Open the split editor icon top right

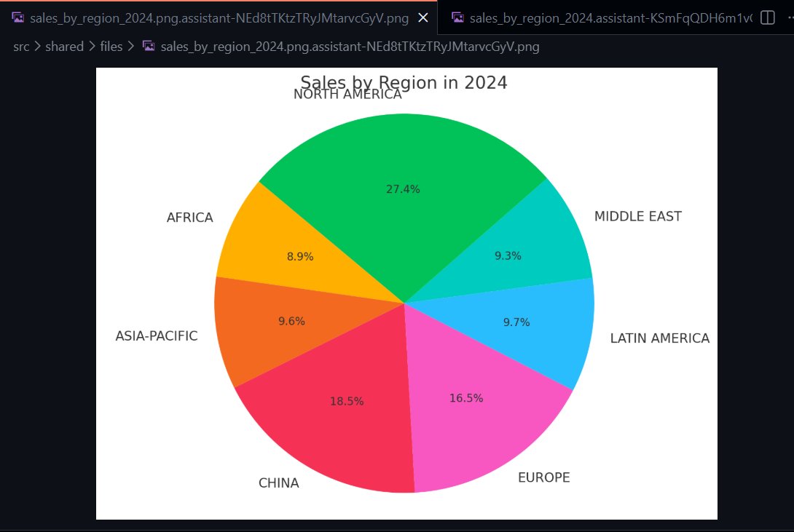[766, 18]
